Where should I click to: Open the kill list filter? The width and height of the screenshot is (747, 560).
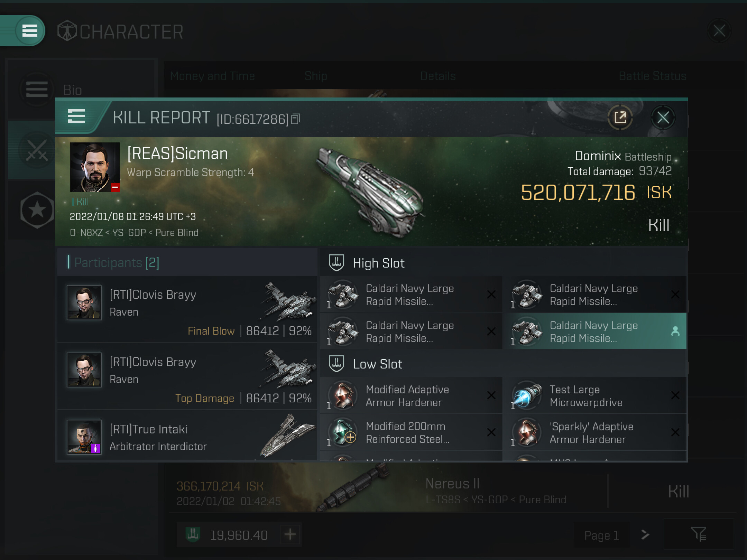(x=699, y=534)
